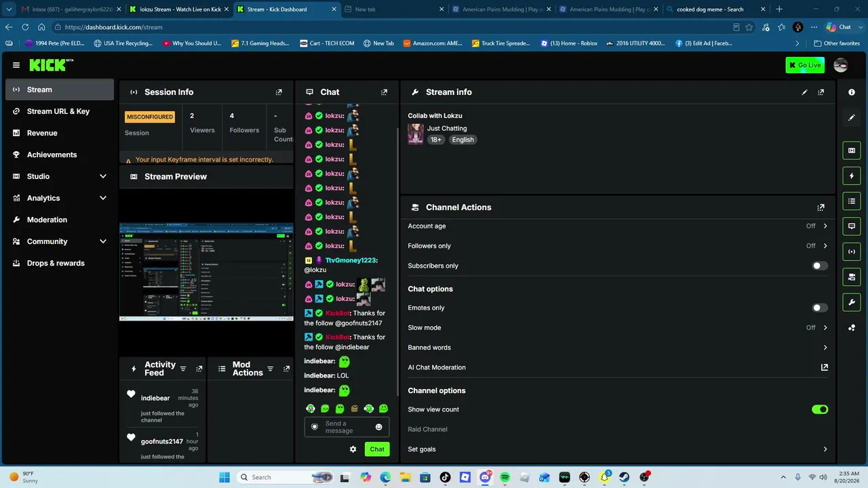The width and height of the screenshot is (868, 488).
Task: Toggle Subscribers only chat mode
Action: pos(820,266)
